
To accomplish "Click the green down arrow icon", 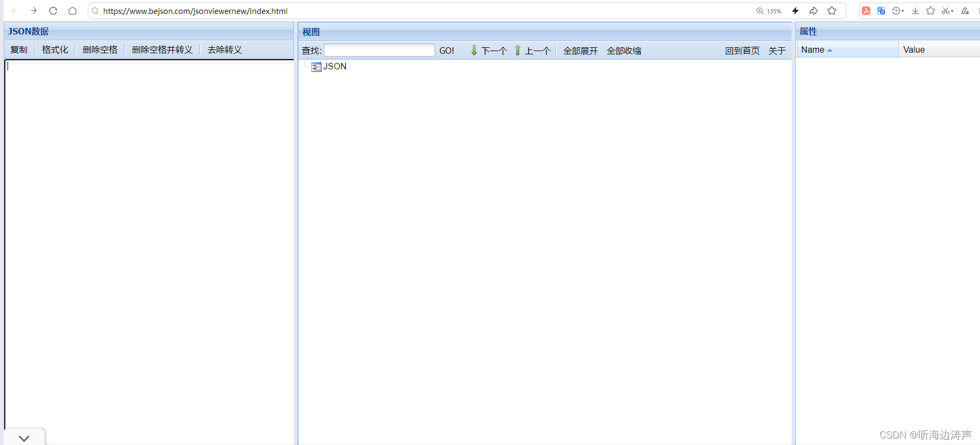I will tap(474, 50).
